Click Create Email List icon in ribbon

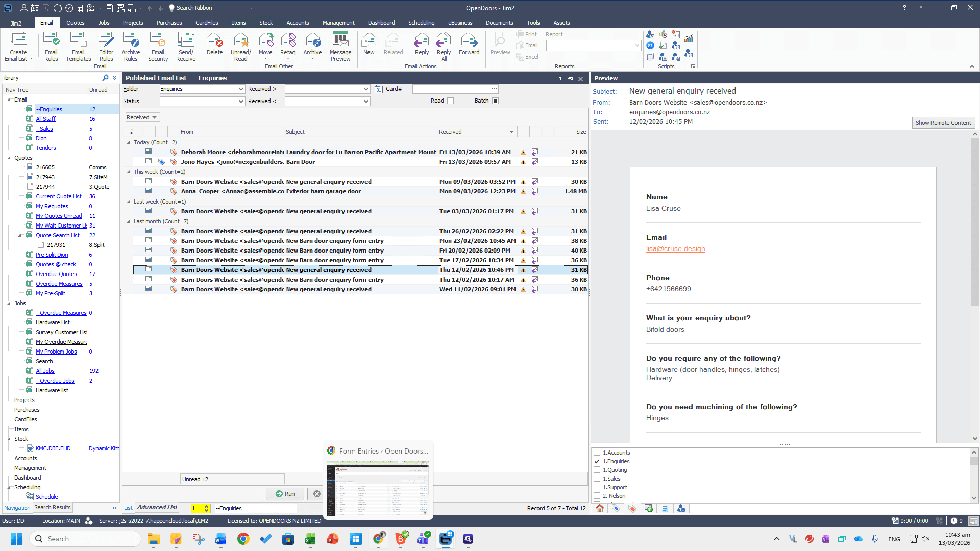tap(18, 46)
